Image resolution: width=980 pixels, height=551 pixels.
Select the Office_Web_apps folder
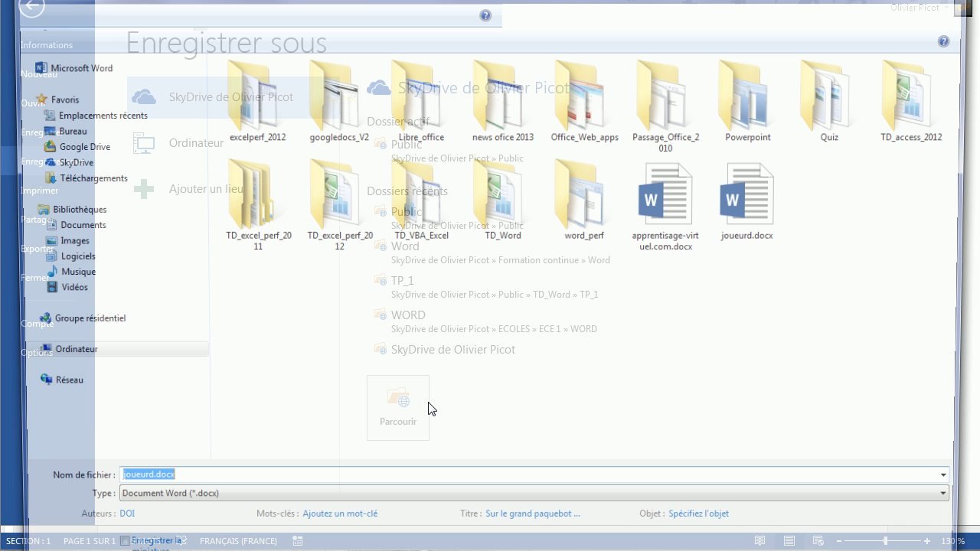(x=584, y=102)
